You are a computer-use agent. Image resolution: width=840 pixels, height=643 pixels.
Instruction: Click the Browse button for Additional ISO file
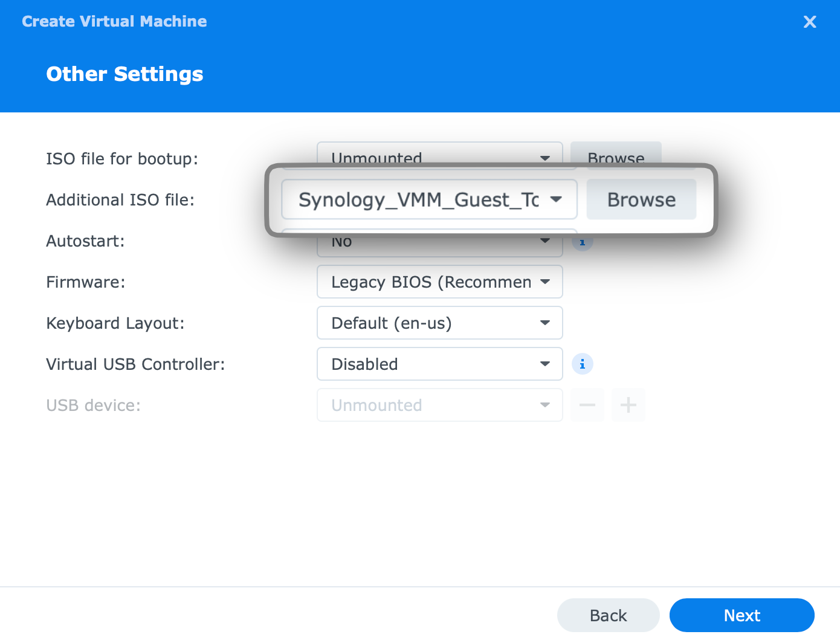pos(641,199)
